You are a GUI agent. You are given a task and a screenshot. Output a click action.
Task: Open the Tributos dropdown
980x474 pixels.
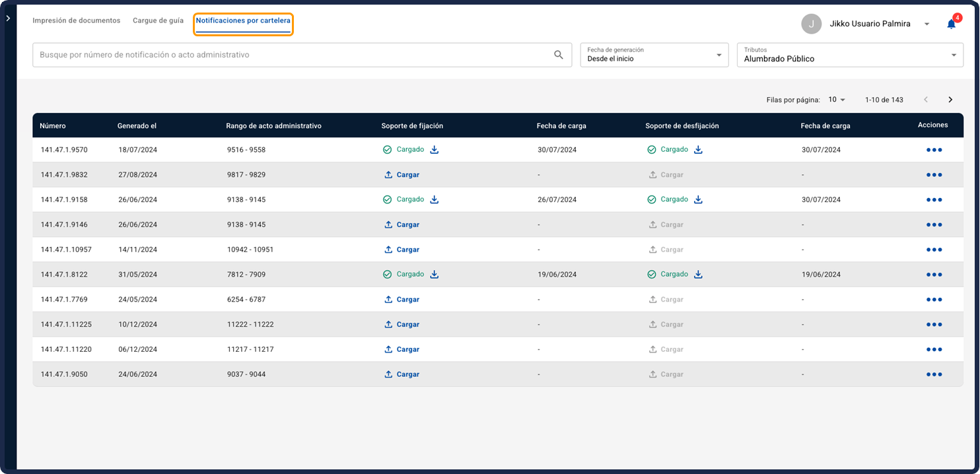click(x=850, y=55)
